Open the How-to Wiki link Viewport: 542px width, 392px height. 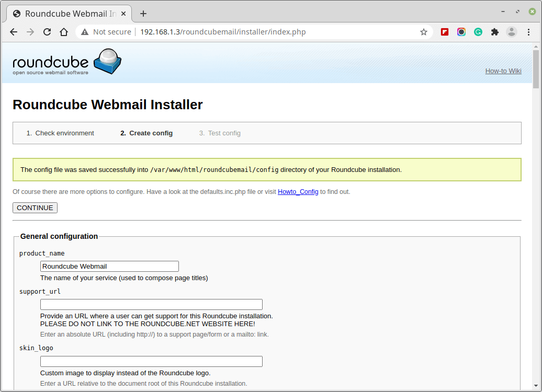click(503, 71)
